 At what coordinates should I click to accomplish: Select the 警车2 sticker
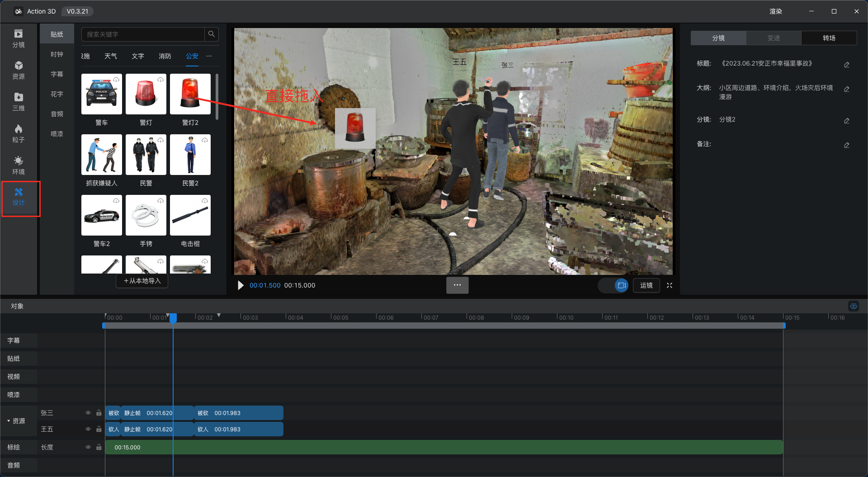pyautogui.click(x=102, y=215)
